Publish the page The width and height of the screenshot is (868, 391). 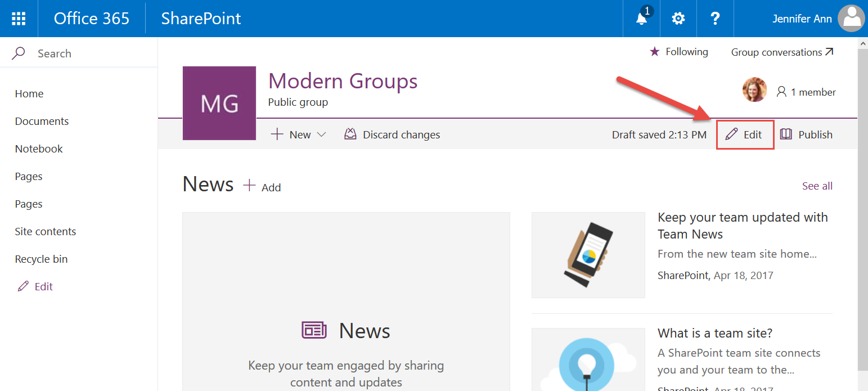pos(807,134)
